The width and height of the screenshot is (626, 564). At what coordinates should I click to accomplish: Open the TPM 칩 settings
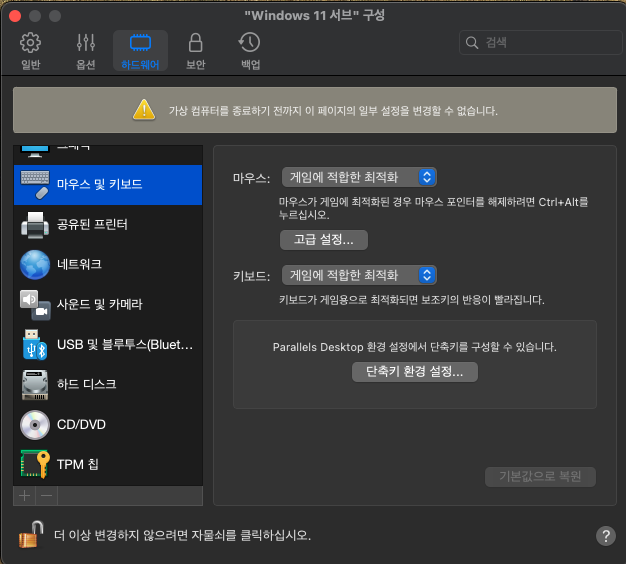coord(77,464)
